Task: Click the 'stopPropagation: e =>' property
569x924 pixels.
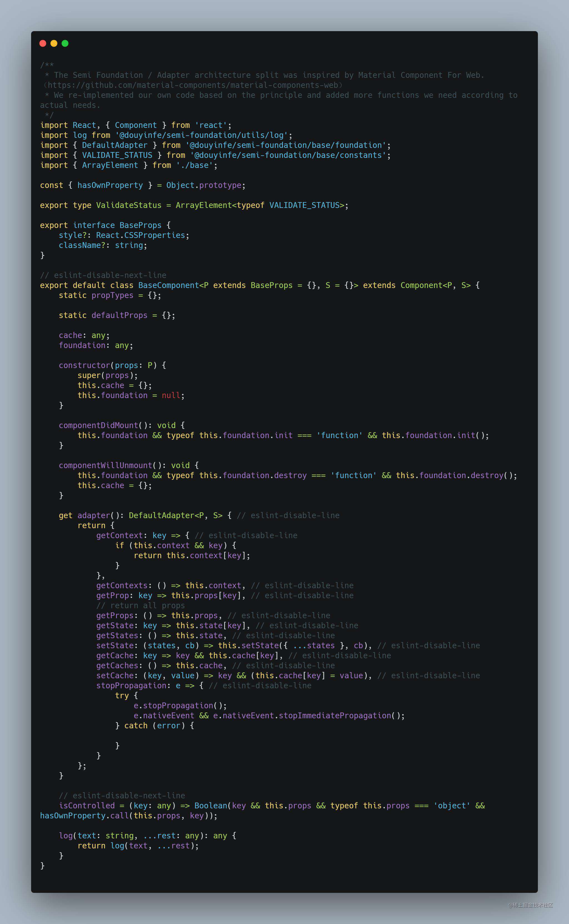Action: click(145, 686)
